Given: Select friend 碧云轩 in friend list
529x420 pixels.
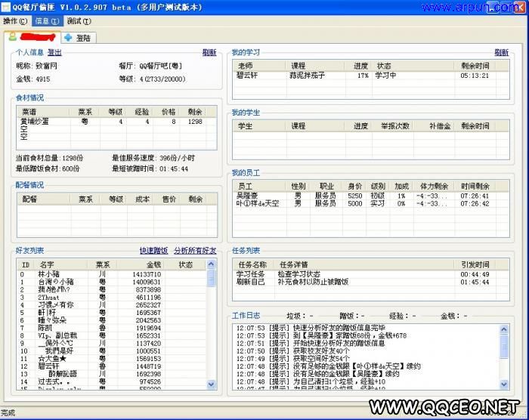Looking at the screenshot, I should click(x=111, y=366).
